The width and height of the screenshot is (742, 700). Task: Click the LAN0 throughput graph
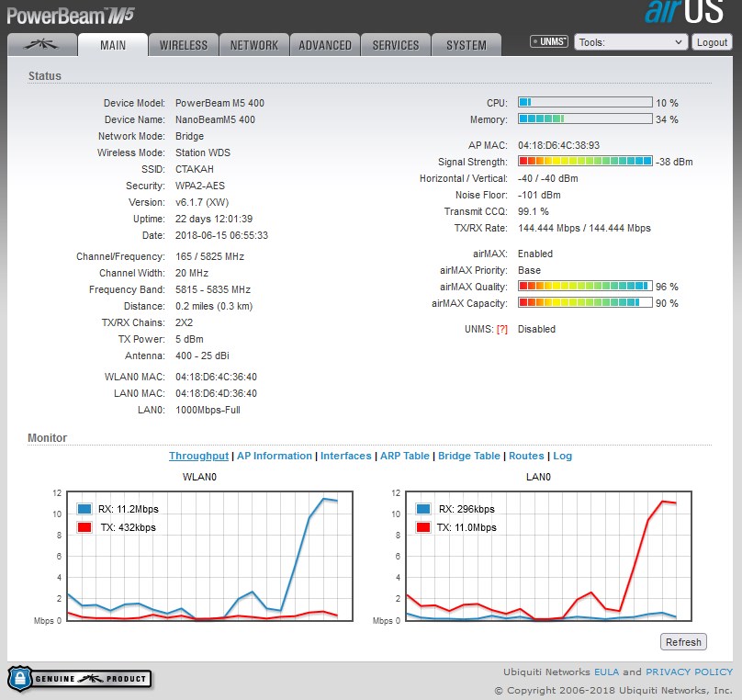point(549,556)
